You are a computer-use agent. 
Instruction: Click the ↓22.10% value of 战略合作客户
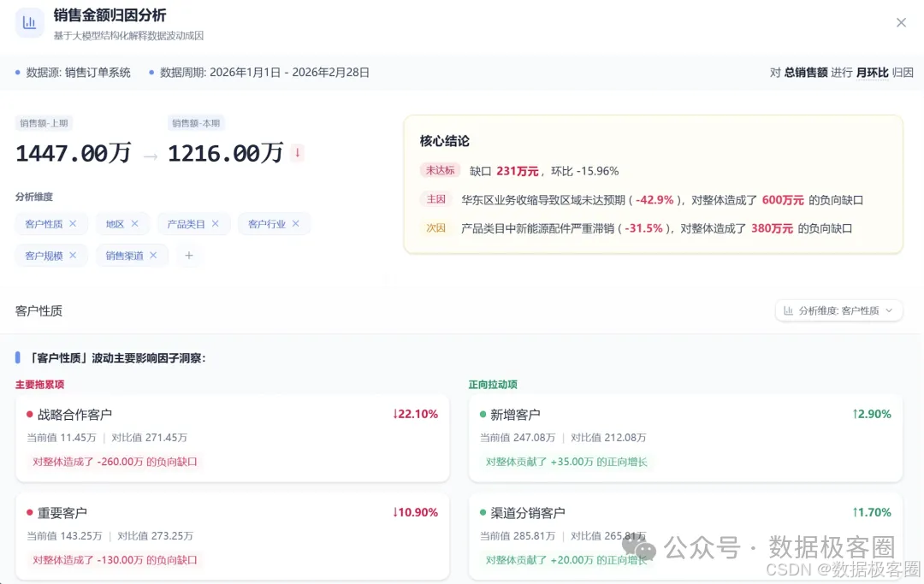(x=416, y=414)
